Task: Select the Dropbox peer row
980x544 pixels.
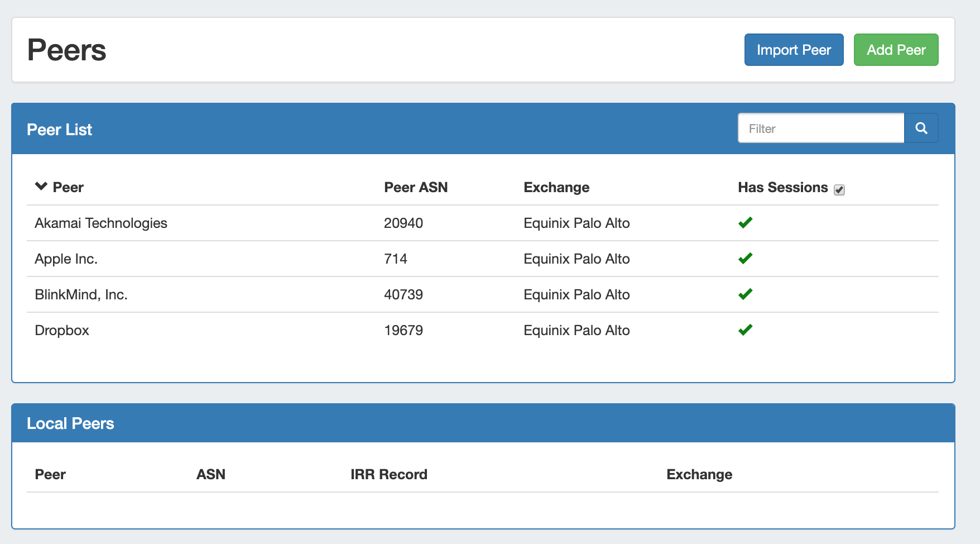Action: coord(62,331)
